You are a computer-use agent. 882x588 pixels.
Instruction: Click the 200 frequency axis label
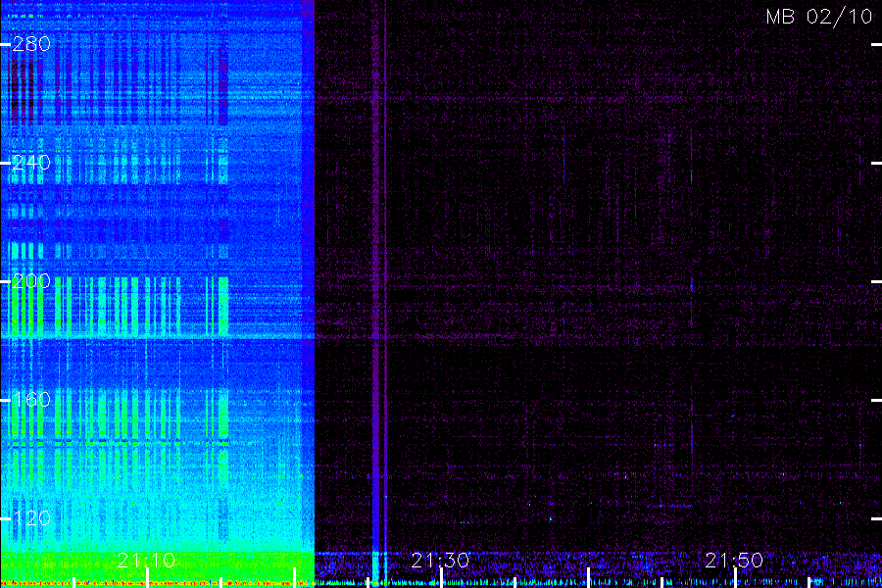coord(31,281)
